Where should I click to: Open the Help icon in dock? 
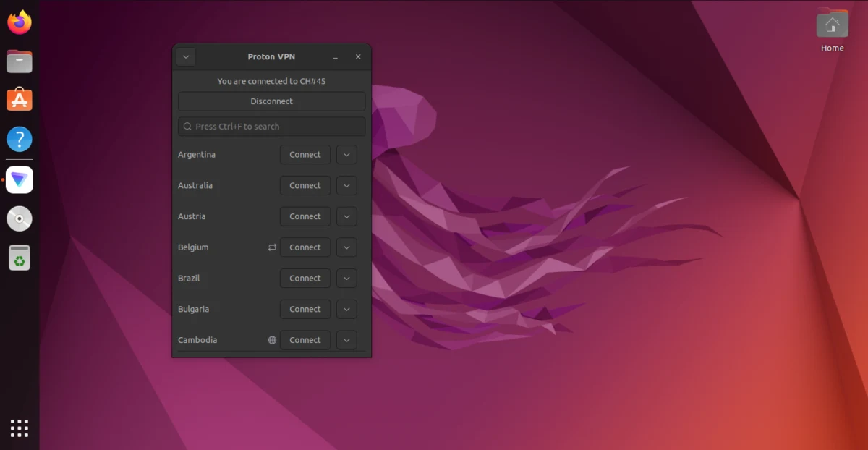(20, 139)
